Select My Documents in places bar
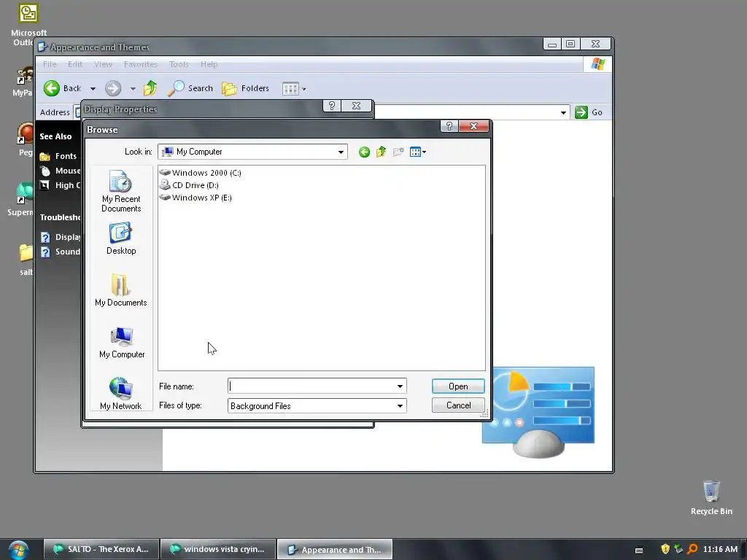The height and width of the screenshot is (560, 747). click(x=121, y=290)
